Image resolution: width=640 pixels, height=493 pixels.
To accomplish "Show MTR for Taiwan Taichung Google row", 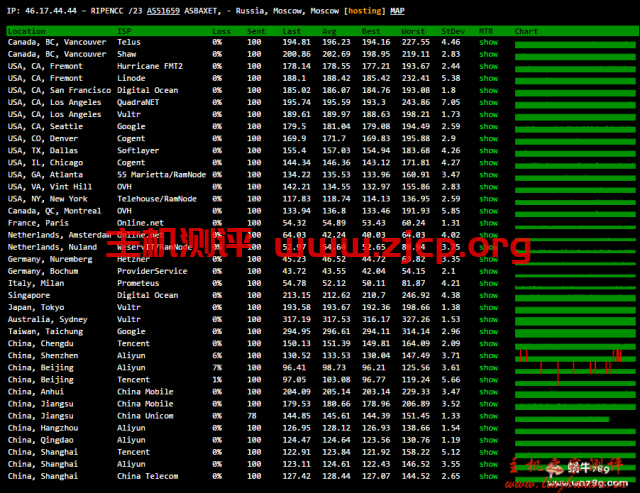I will click(x=489, y=331).
